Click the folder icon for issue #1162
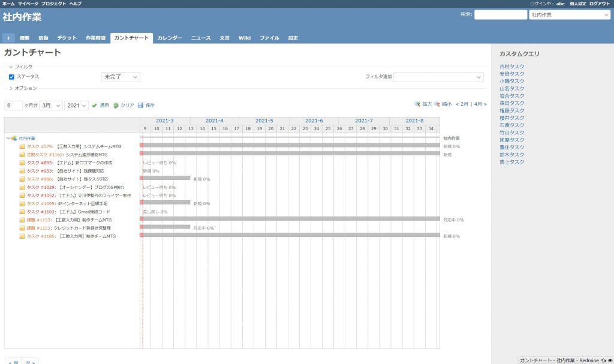The height and width of the screenshot is (364, 614). (x=22, y=155)
